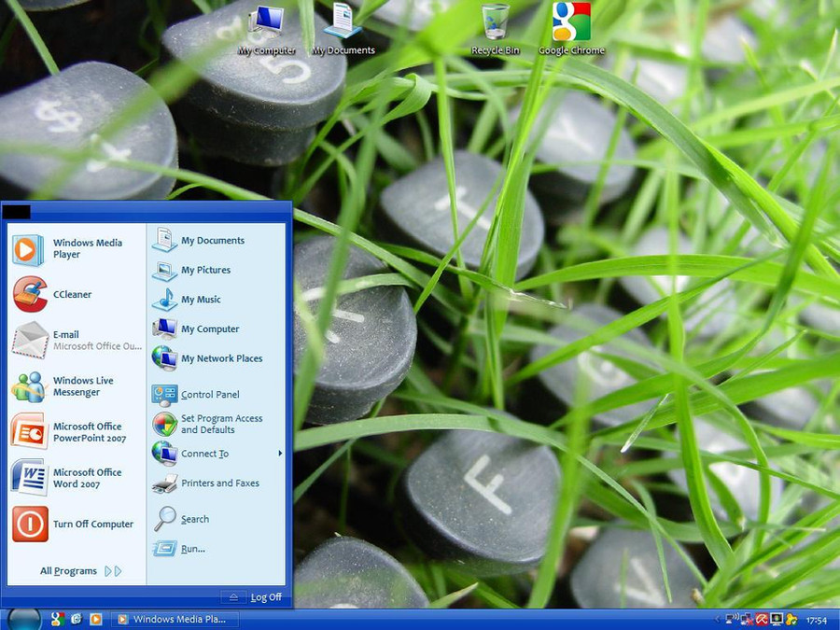Screen dimensions: 840x630
Task: Open My Documents in Start menu
Action: point(217,241)
